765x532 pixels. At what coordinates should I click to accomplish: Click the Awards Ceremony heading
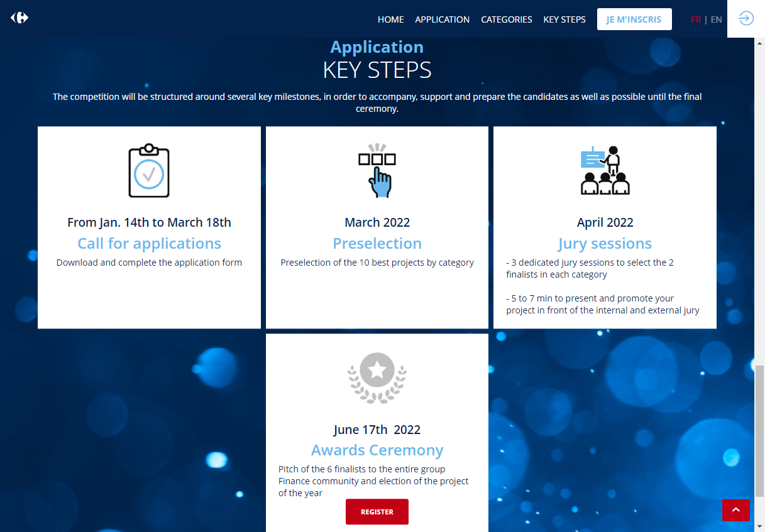tap(377, 450)
